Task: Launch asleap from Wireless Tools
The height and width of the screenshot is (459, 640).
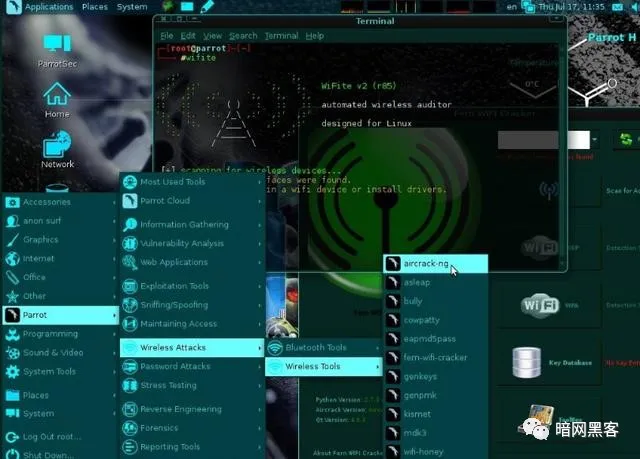Action: (436, 282)
